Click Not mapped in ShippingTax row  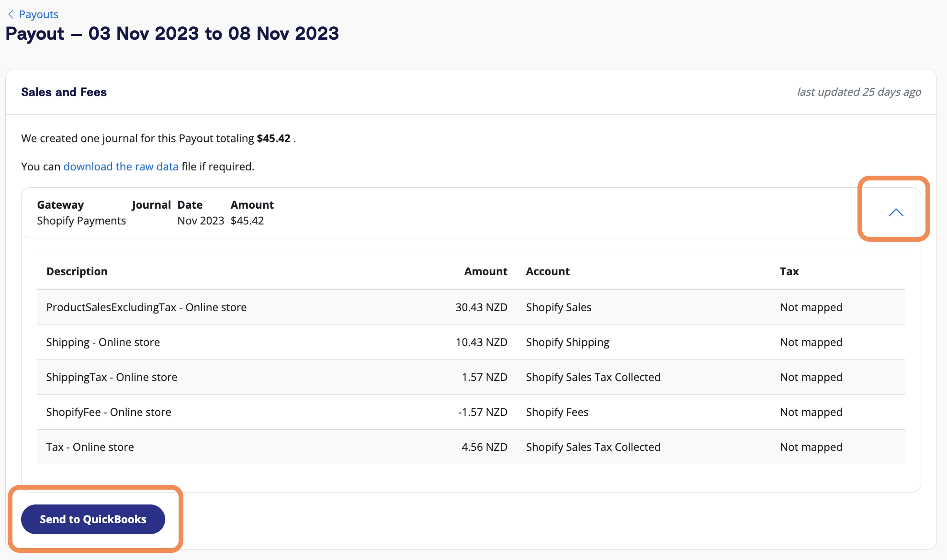pos(811,377)
